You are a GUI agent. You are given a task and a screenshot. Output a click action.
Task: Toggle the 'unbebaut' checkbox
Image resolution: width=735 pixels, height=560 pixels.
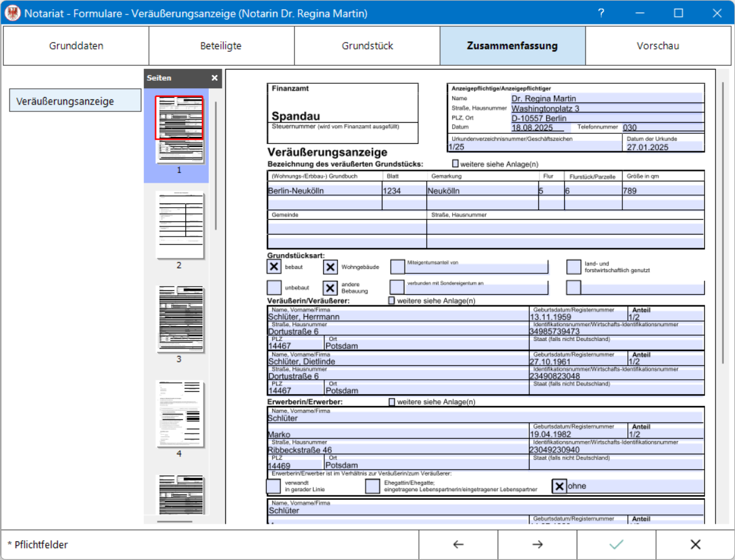274,287
